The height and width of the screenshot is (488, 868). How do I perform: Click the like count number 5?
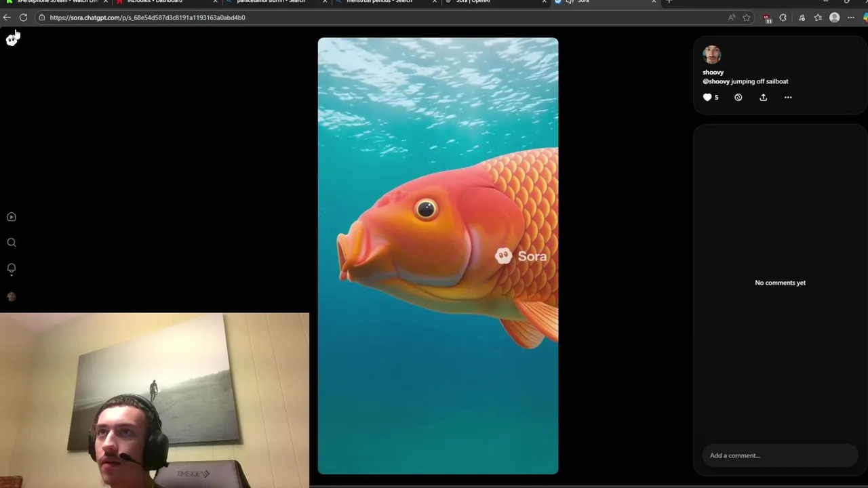(716, 98)
